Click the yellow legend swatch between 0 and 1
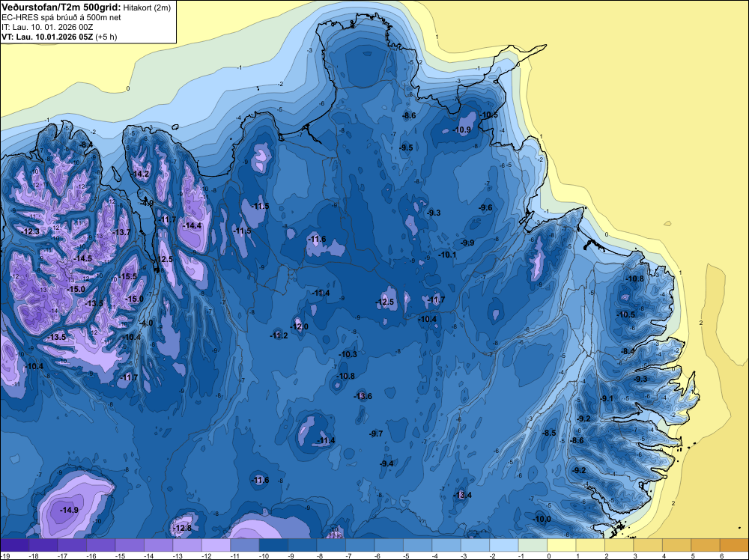The height and width of the screenshot is (560, 749). (x=561, y=545)
